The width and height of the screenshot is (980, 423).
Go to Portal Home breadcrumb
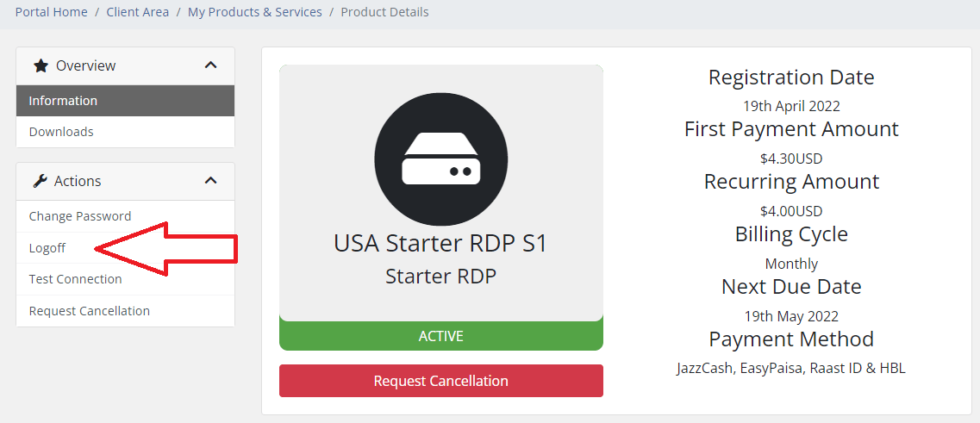(x=51, y=12)
